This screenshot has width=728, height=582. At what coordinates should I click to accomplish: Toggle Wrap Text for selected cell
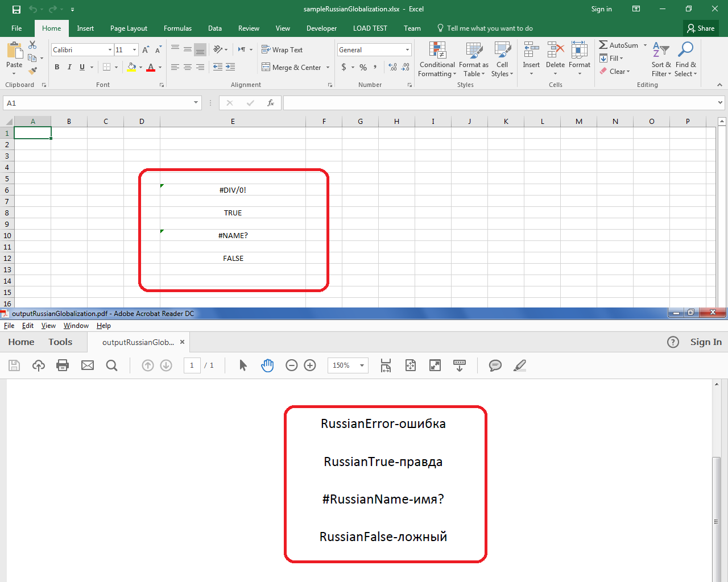click(282, 50)
